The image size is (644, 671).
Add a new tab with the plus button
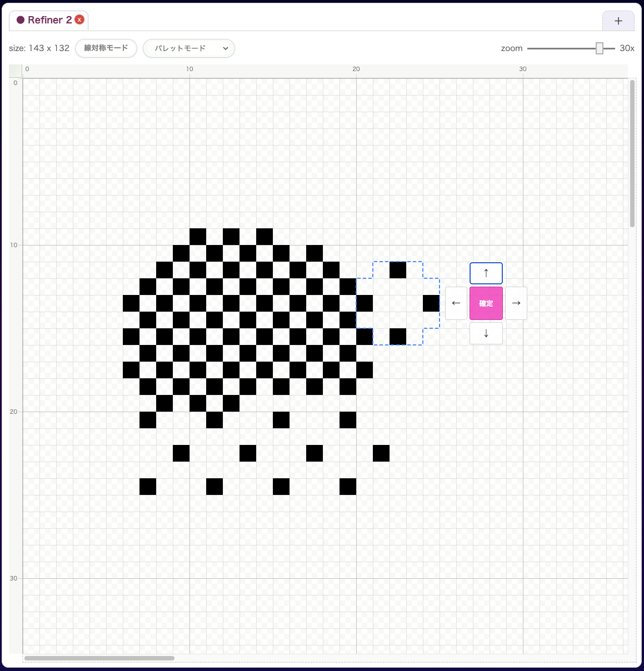click(x=618, y=21)
